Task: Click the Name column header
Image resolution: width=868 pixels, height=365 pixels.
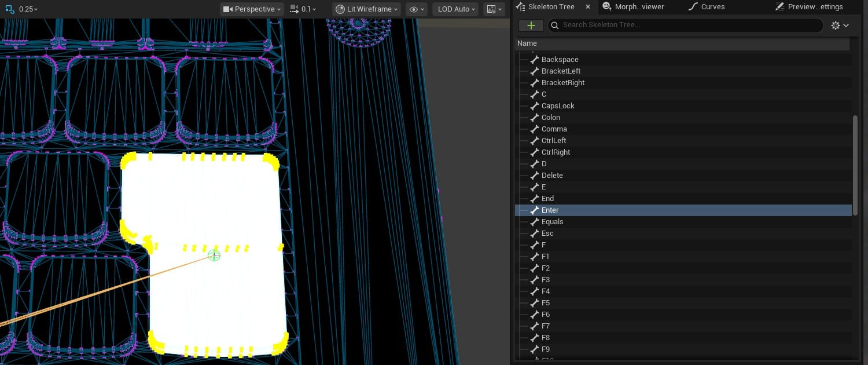Action: coord(527,43)
